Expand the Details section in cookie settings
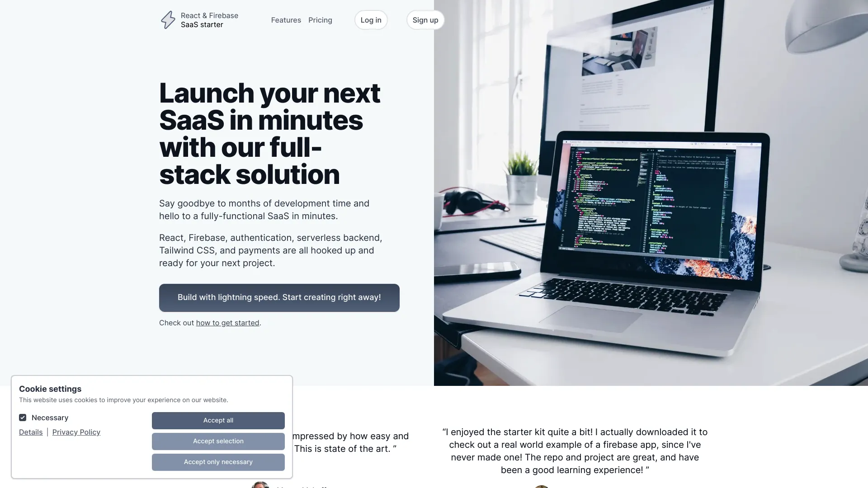The height and width of the screenshot is (488, 868). click(30, 432)
